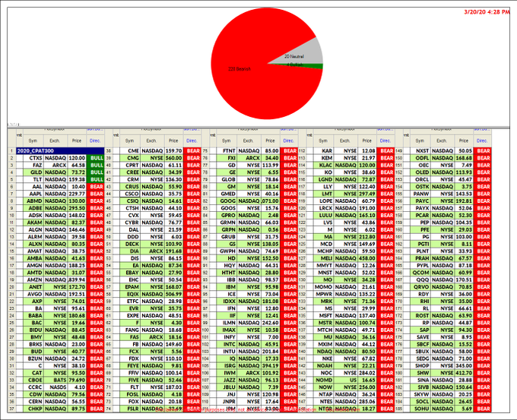Click the BEAR cell in the JNPR row

tap(289, 402)
